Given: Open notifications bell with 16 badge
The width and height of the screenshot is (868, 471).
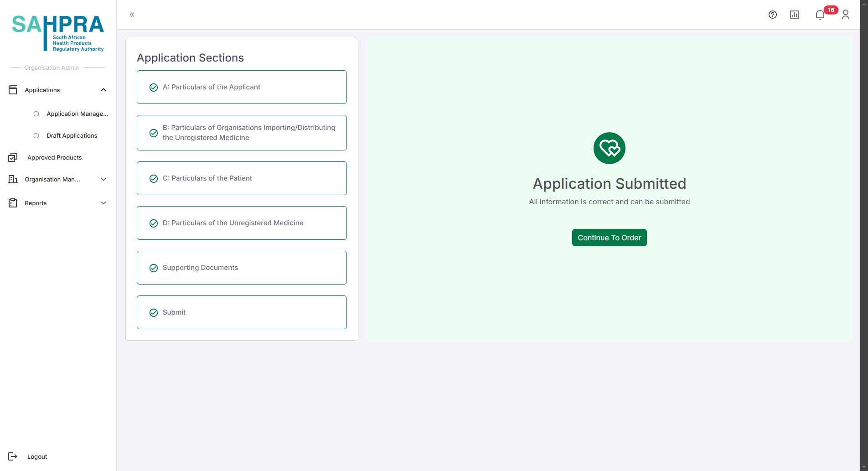Looking at the screenshot, I should pyautogui.click(x=820, y=15).
